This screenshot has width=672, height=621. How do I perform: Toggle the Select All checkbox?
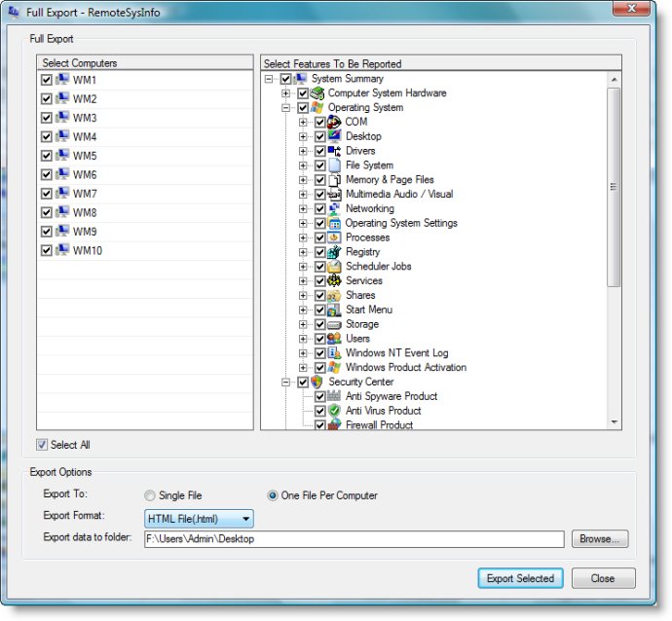point(42,445)
